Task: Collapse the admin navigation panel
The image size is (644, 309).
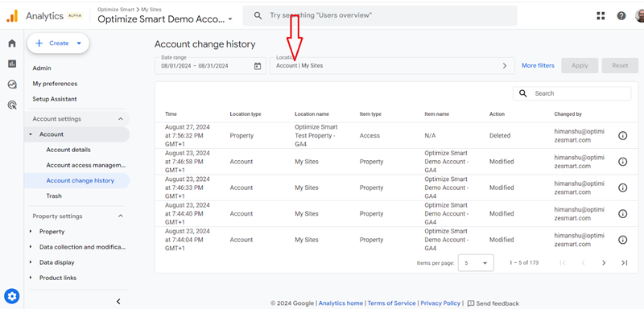Action: tap(118, 302)
